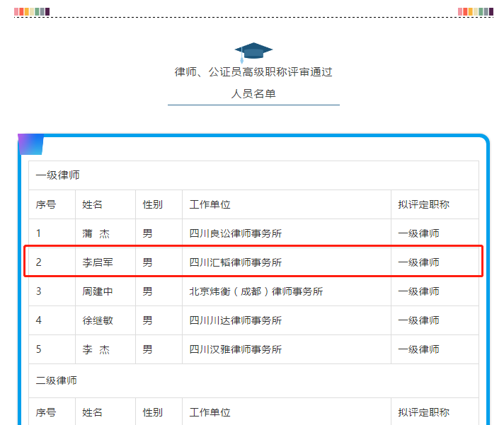Click the 拟评定职称 header in first table
504x425 pixels.
click(x=435, y=204)
